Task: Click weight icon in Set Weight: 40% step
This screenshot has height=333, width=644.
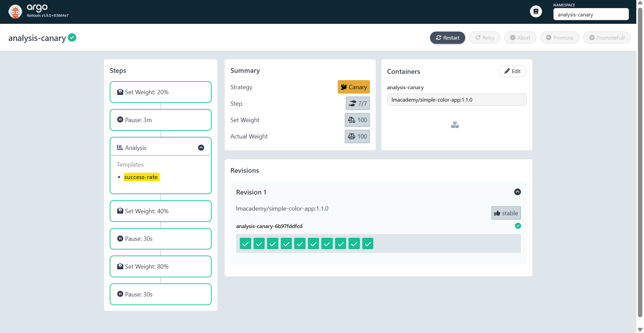Action: click(x=120, y=211)
